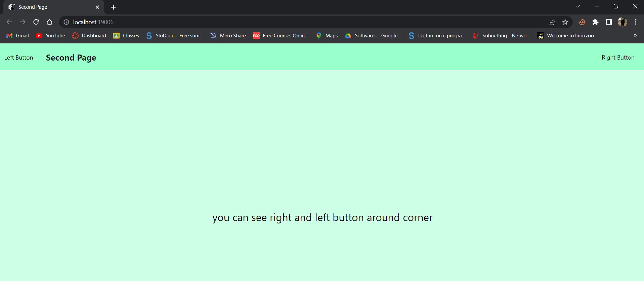644x281 pixels.
Task: Toggle the browser side panel
Action: pos(608,22)
